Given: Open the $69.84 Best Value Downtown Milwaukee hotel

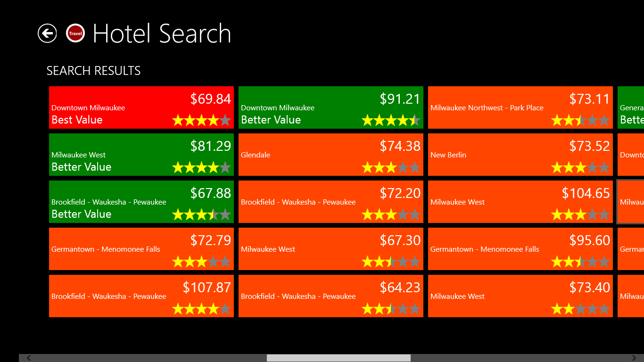Looking at the screenshot, I should (x=141, y=107).
